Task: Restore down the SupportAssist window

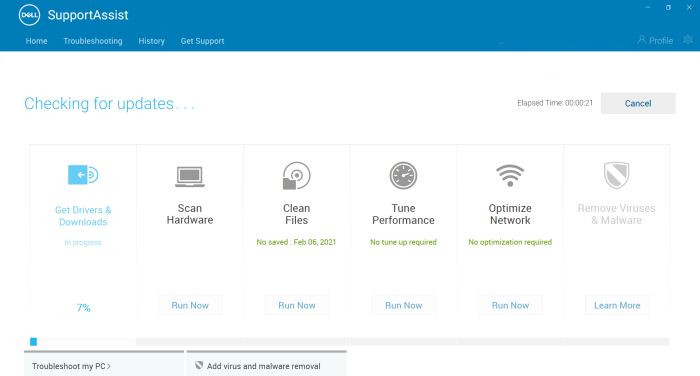Action: [668, 8]
